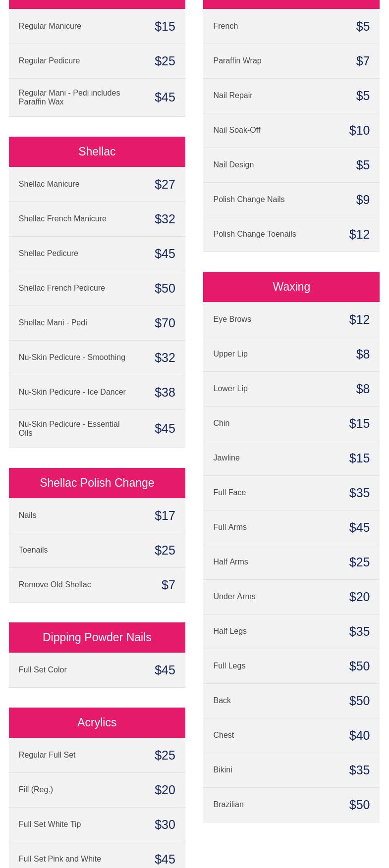
Task: Click the Dipping Powder Nails heading
Action: click(x=97, y=637)
